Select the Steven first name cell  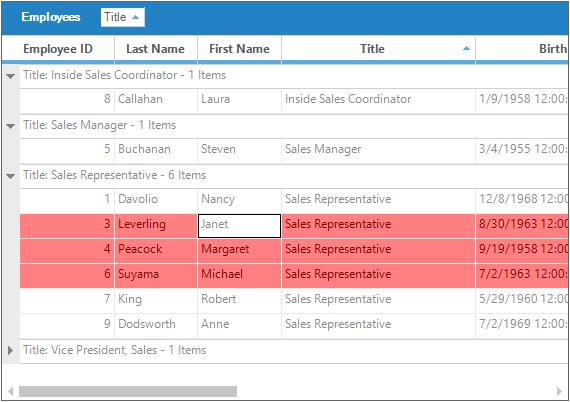239,150
